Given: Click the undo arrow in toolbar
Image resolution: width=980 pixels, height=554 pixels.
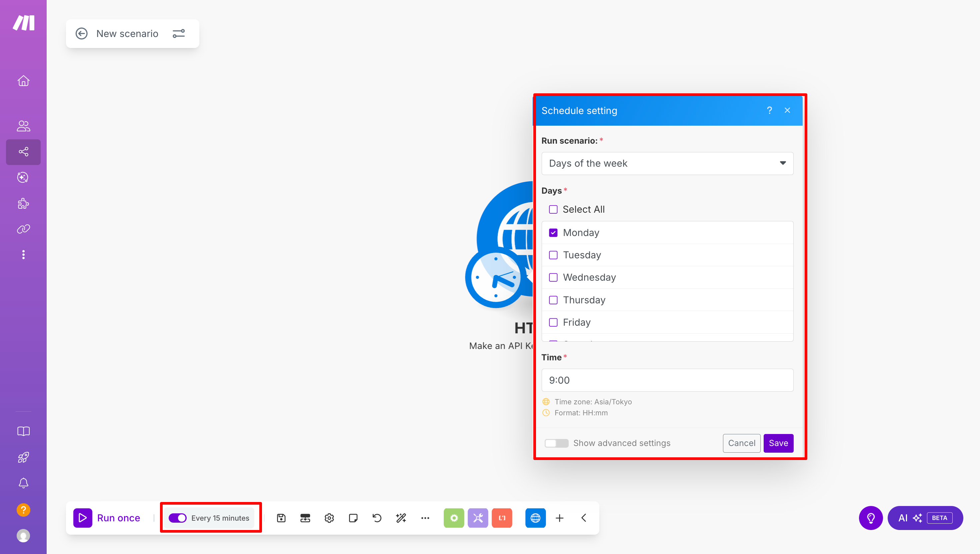Looking at the screenshot, I should click(377, 518).
